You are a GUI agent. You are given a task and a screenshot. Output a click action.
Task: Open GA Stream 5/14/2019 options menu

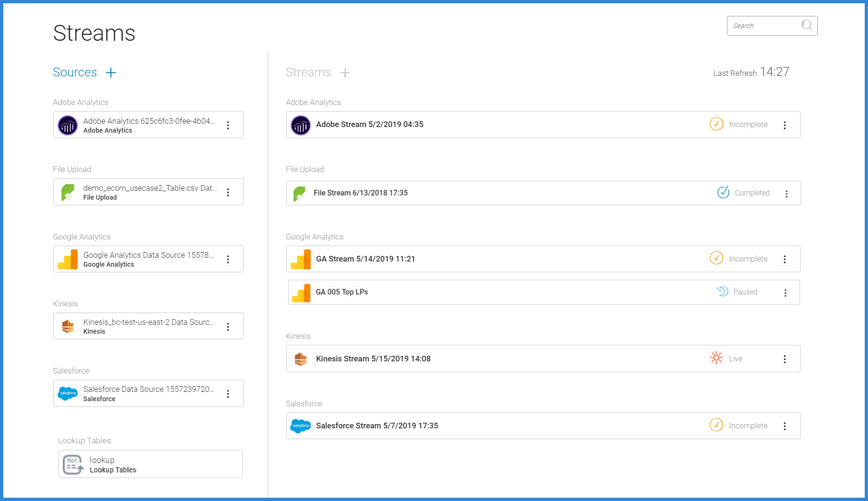(x=785, y=259)
